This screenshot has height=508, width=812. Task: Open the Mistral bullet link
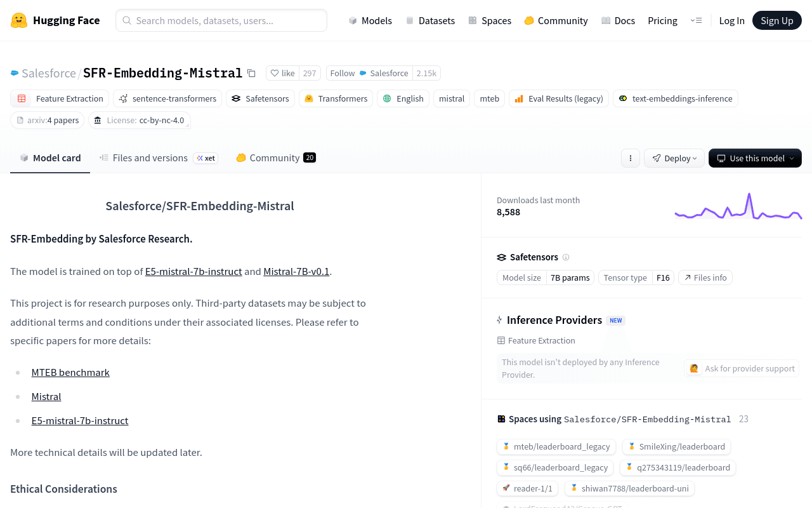(46, 396)
